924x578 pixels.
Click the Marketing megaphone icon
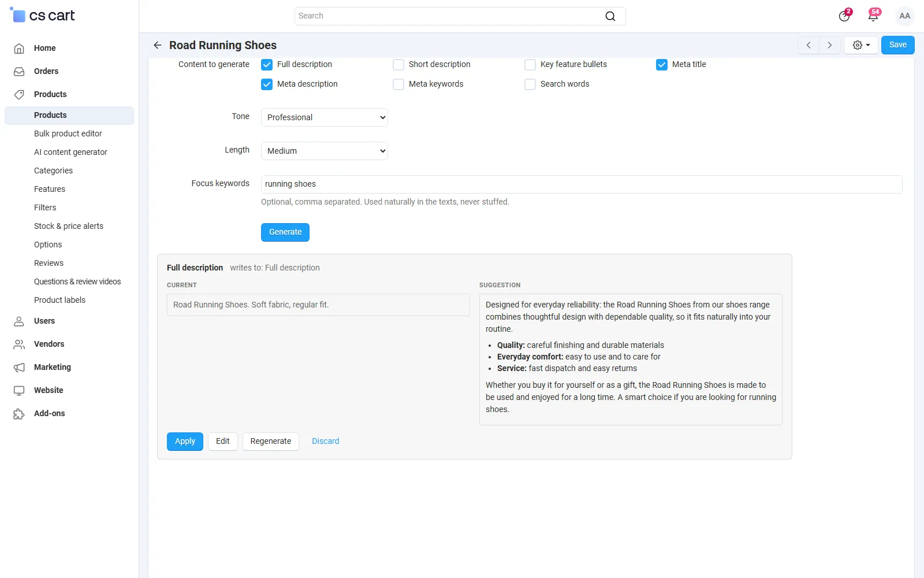click(x=19, y=367)
